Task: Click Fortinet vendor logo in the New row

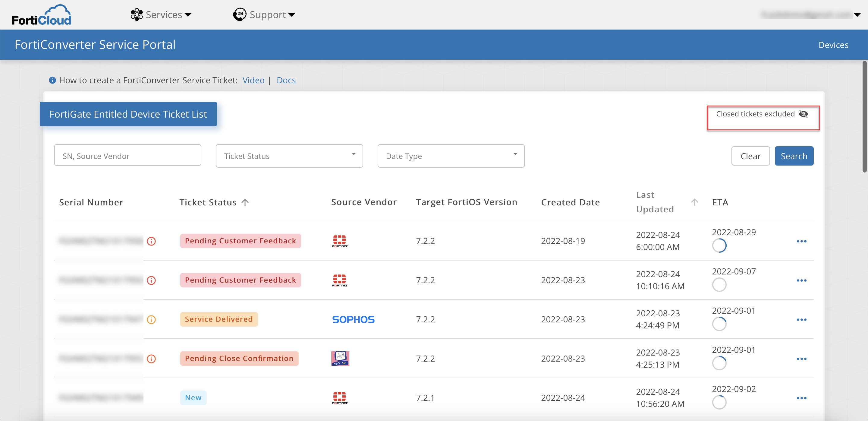Action: 340,398
